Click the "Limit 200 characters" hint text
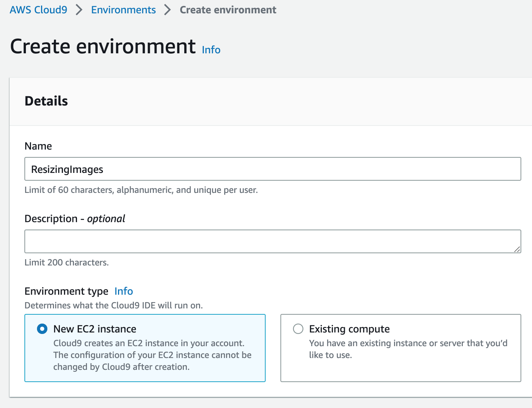Screen dimensions: 532x408 67,262
